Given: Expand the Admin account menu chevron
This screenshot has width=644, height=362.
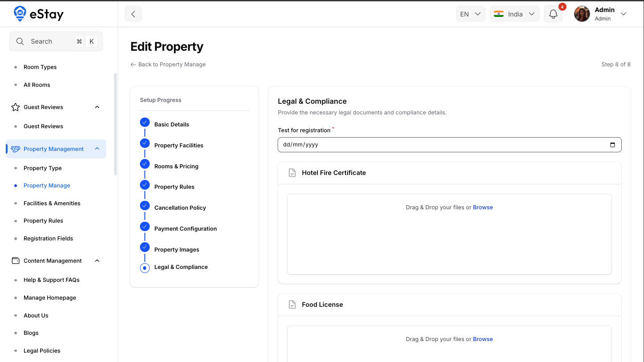Looking at the screenshot, I should pyautogui.click(x=623, y=14).
